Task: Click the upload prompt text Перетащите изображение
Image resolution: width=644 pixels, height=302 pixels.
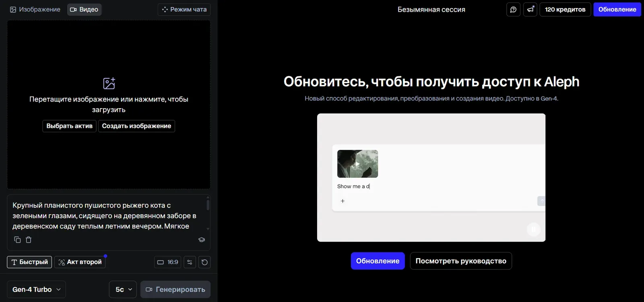Action: 109,104
